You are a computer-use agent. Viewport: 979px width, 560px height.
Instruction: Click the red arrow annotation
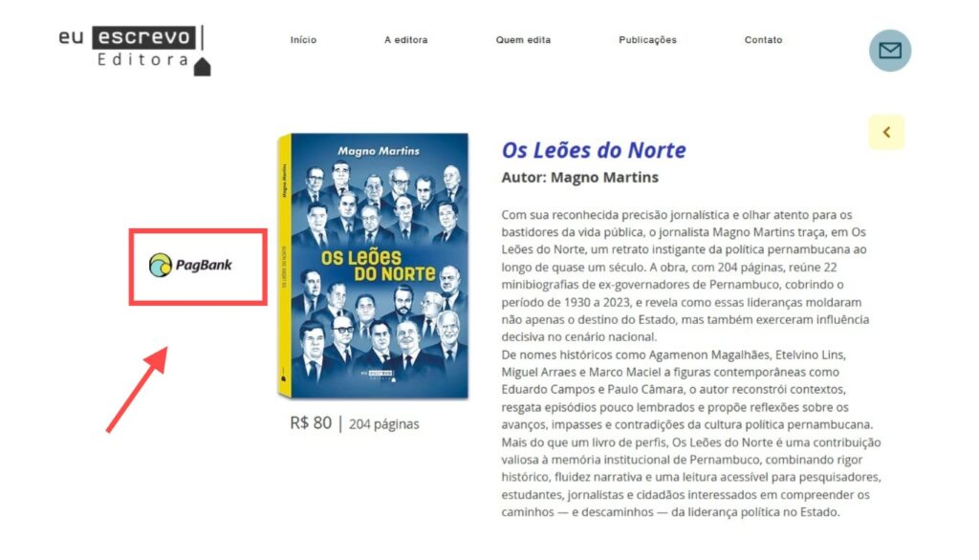[138, 390]
